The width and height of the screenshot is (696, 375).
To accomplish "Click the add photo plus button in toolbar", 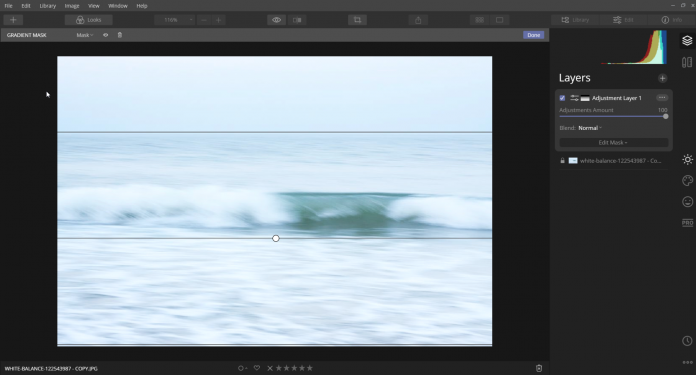I will pos(13,20).
